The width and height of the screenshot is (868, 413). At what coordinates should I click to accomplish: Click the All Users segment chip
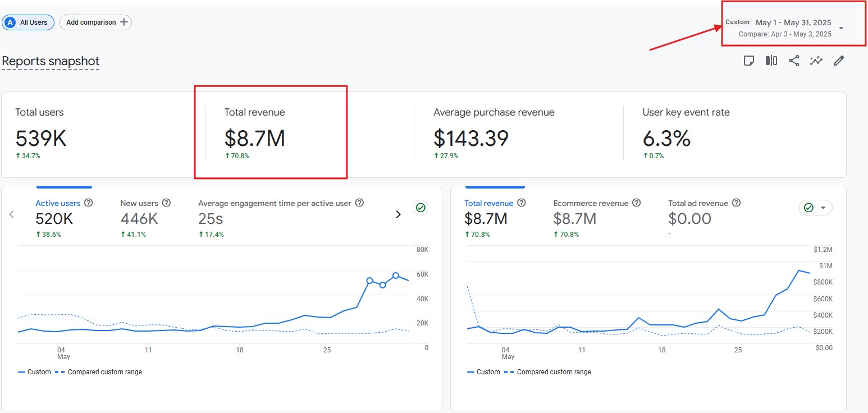28,22
